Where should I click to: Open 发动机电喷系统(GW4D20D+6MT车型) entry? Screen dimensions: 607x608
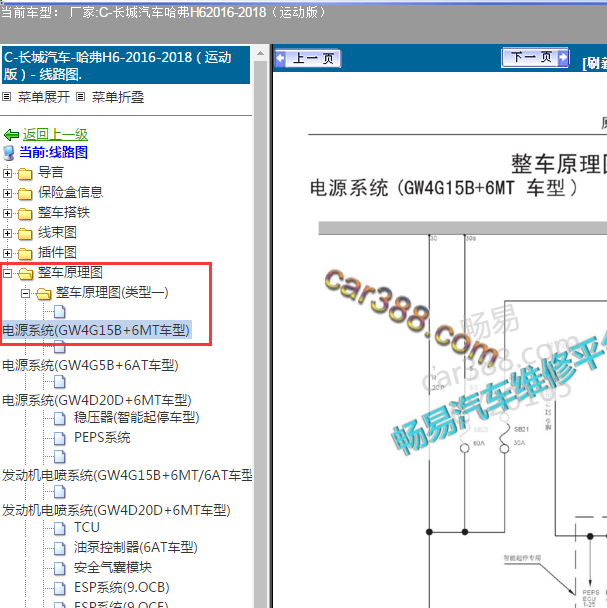116,510
